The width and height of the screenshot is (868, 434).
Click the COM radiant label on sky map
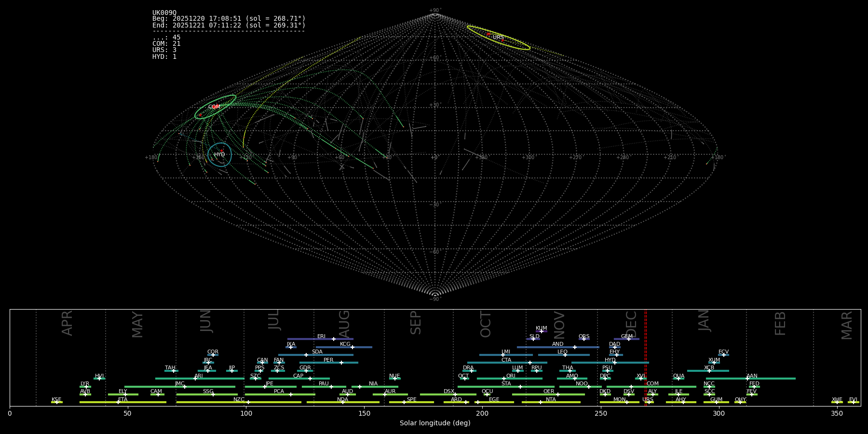pos(214,107)
